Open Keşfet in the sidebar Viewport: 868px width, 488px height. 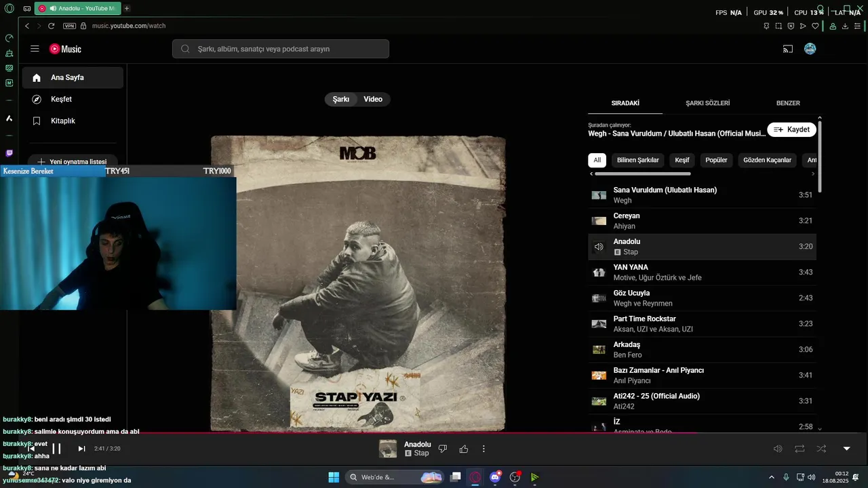coord(73,99)
